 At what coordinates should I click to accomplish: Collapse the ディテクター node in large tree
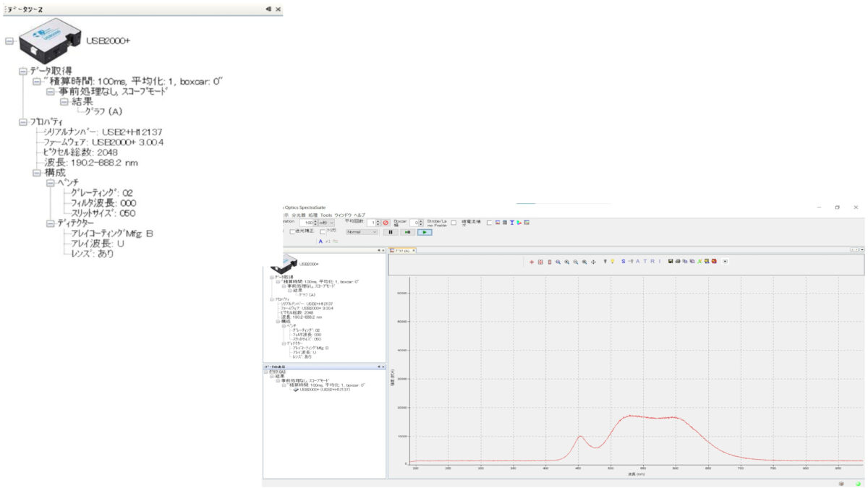click(50, 223)
